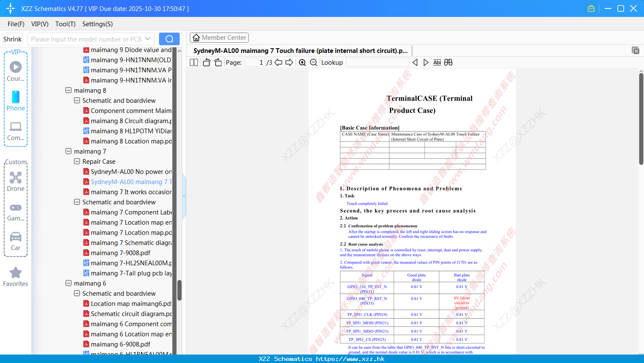Click the VIP gift icon in title bar

pos(591,8)
